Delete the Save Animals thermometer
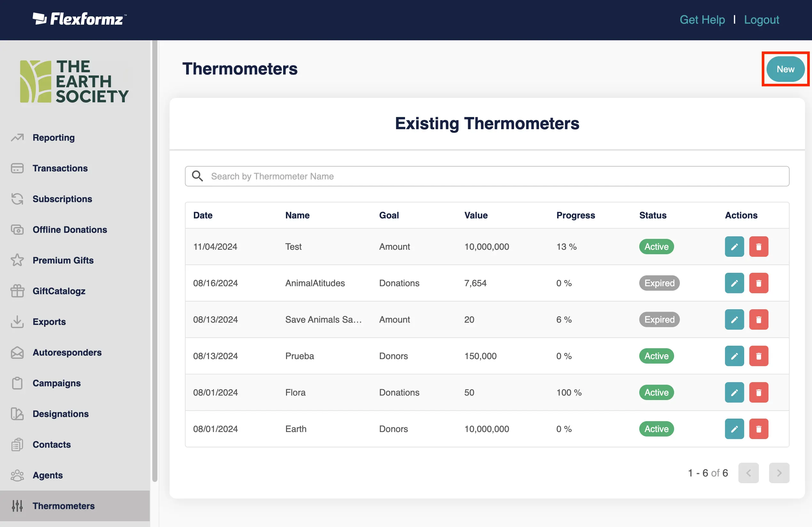The height and width of the screenshot is (527, 812). (x=759, y=319)
